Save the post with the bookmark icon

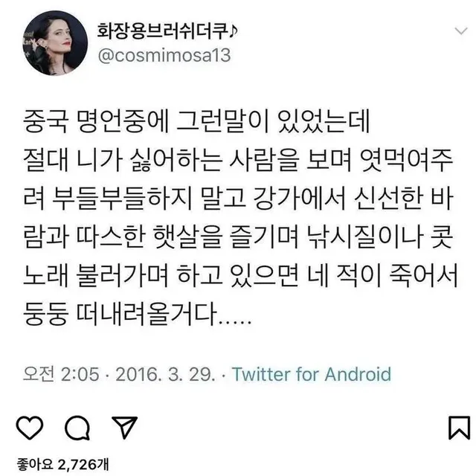(460, 428)
